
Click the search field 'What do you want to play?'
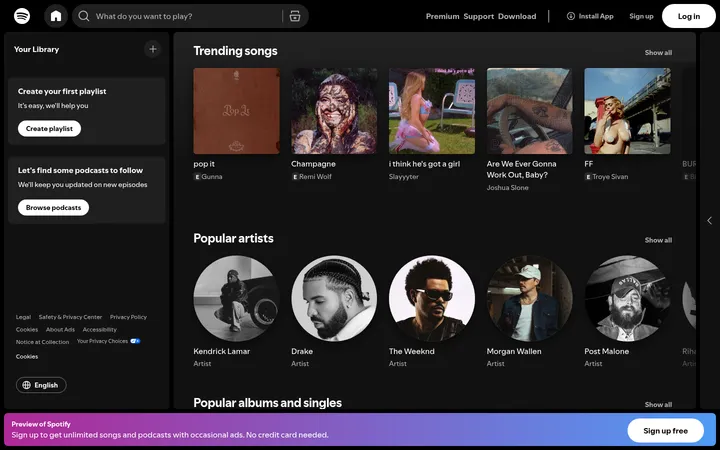point(188,16)
